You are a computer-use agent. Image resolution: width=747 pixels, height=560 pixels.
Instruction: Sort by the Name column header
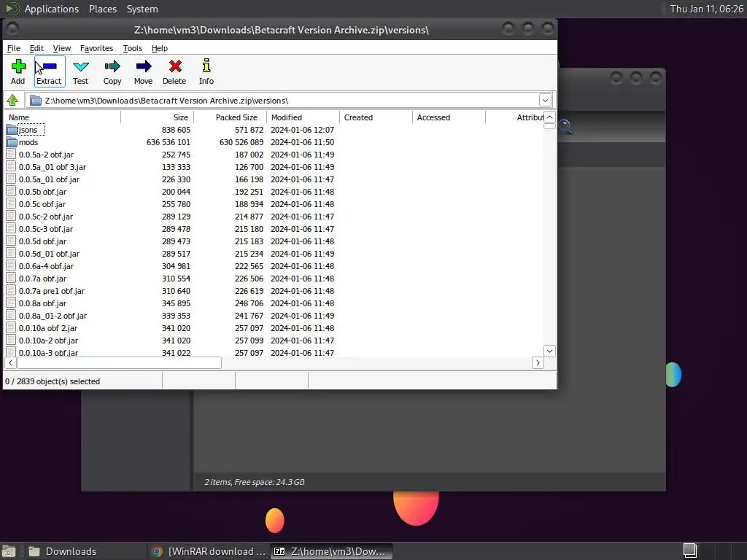pyautogui.click(x=63, y=117)
